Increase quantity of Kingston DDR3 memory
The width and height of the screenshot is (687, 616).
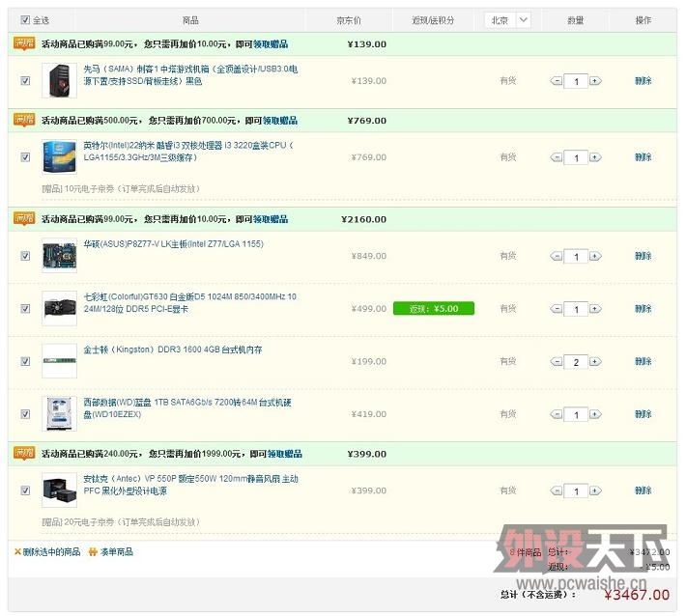click(x=595, y=362)
